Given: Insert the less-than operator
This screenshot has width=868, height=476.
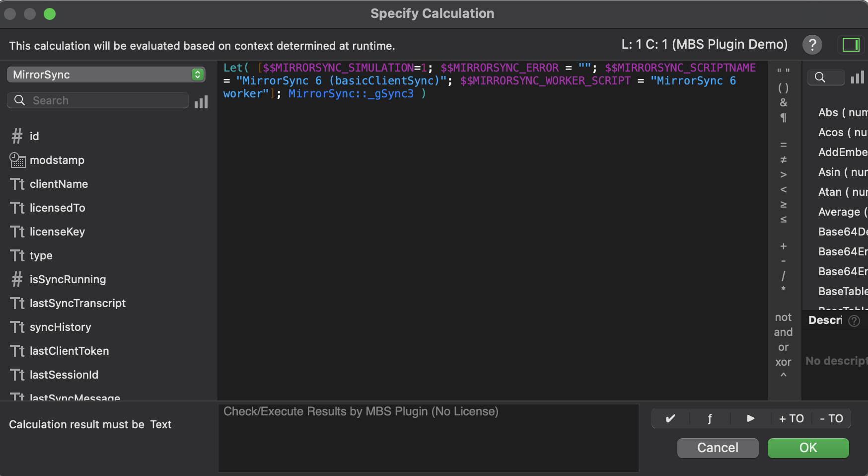Looking at the screenshot, I should coord(783,189).
